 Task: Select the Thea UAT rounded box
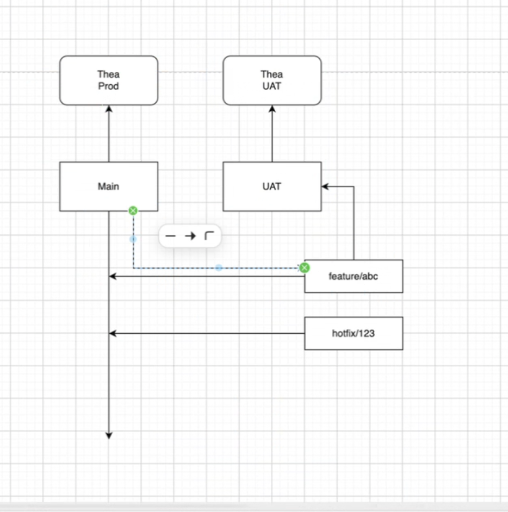point(272,80)
